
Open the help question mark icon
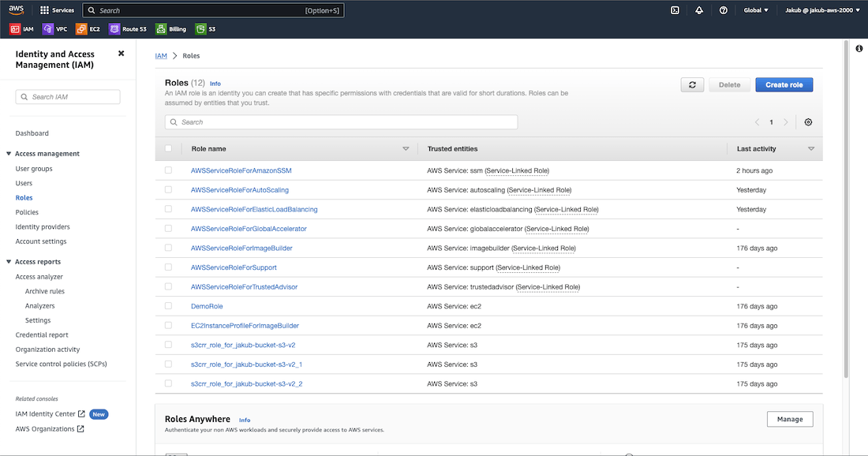pos(723,10)
